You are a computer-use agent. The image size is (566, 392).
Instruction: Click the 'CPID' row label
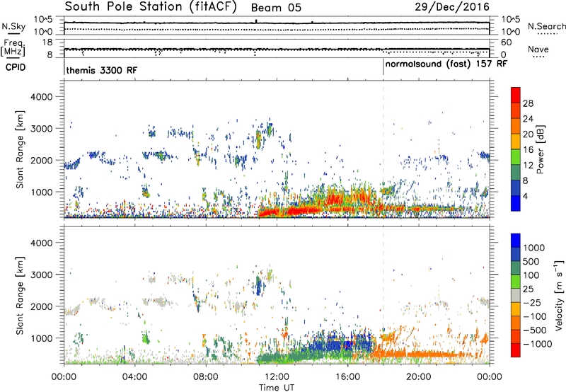16,67
